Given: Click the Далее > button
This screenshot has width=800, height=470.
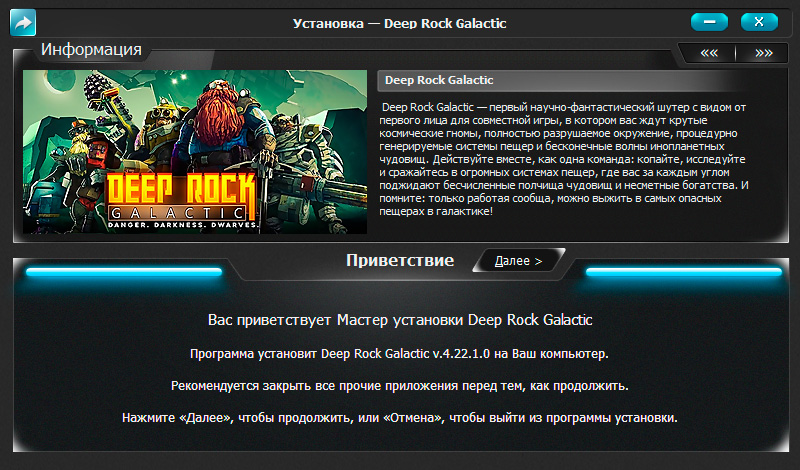Looking at the screenshot, I should 518,261.
